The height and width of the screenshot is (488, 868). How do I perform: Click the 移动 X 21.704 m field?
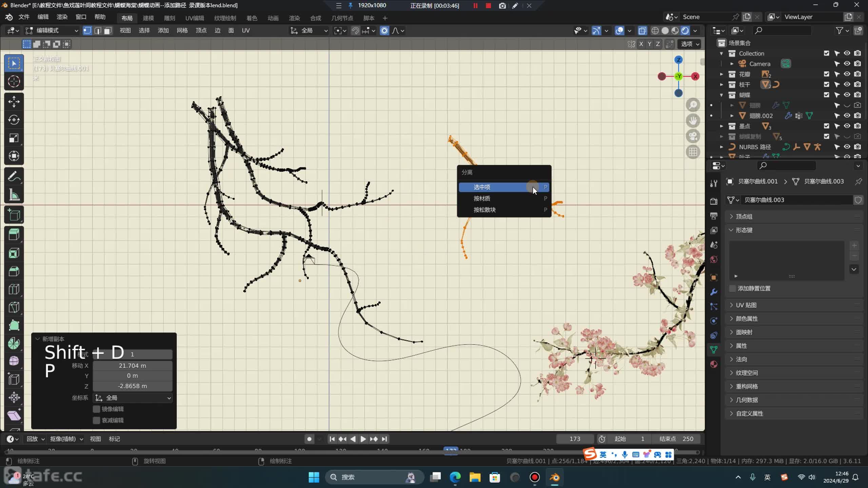(133, 366)
